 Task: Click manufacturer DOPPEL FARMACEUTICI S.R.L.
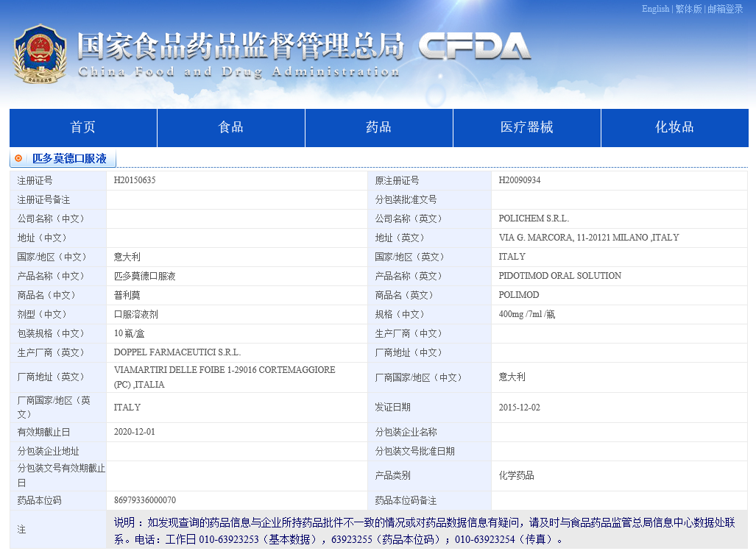point(177,352)
